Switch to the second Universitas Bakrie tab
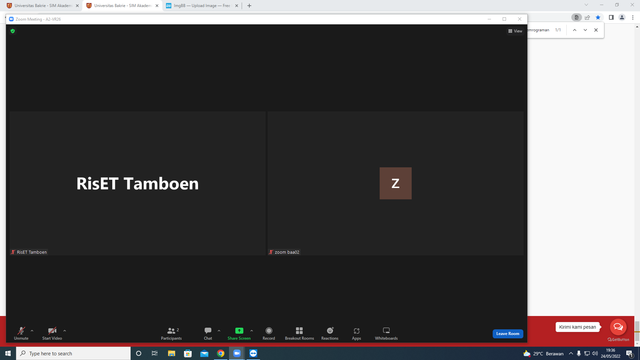Screen dimensions: 640x360 [x=122, y=6]
